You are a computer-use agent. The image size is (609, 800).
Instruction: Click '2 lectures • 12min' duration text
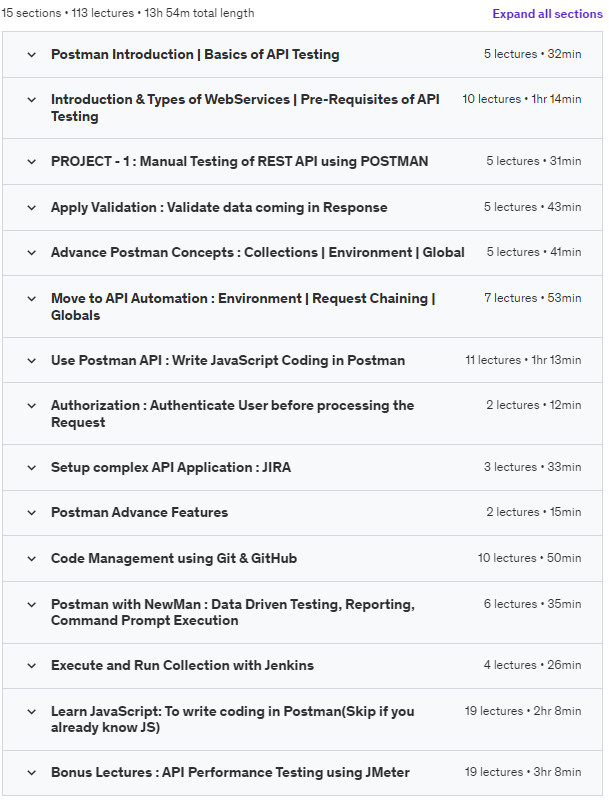534,405
